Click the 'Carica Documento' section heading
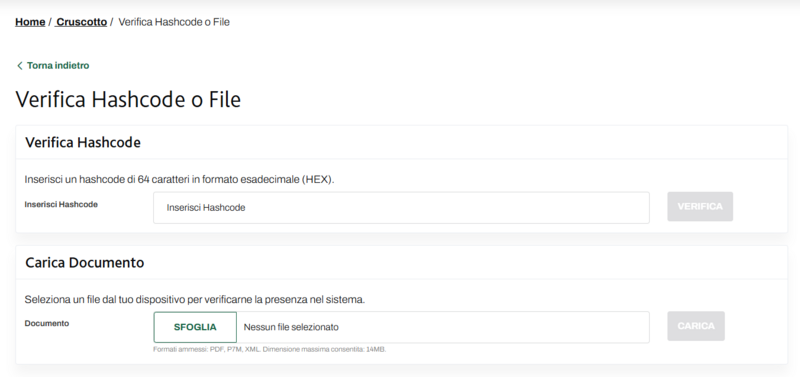 click(85, 263)
